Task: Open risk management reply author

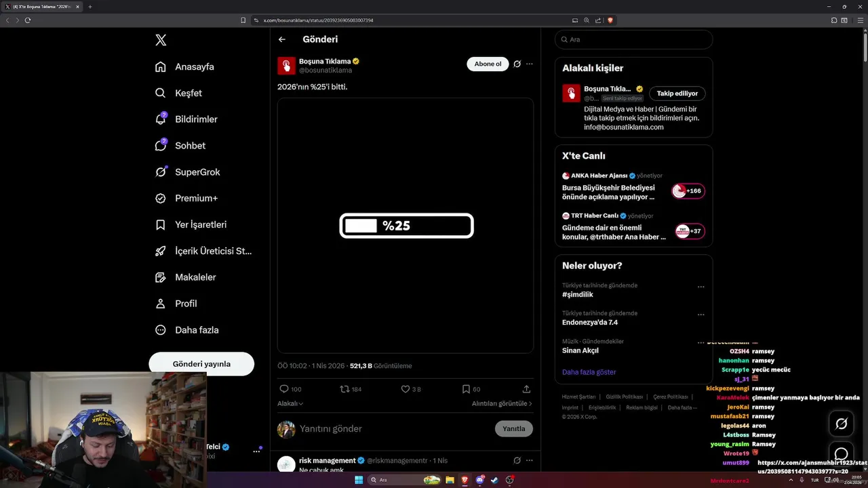Action: [x=328, y=460]
